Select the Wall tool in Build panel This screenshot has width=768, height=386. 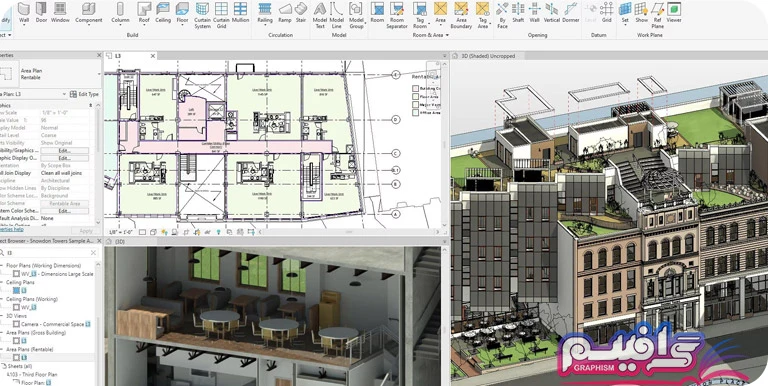tap(24, 13)
